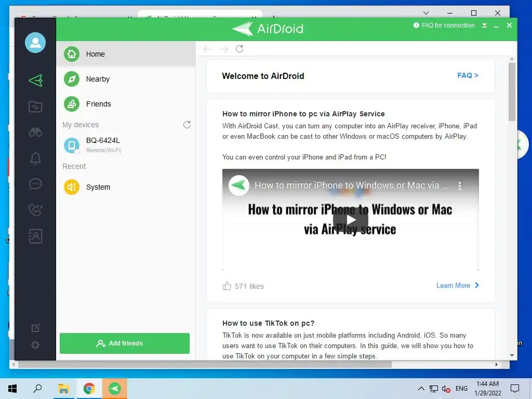532x399 pixels.
Task: Click the AirDroid taskbar icon
Action: [x=115, y=389]
